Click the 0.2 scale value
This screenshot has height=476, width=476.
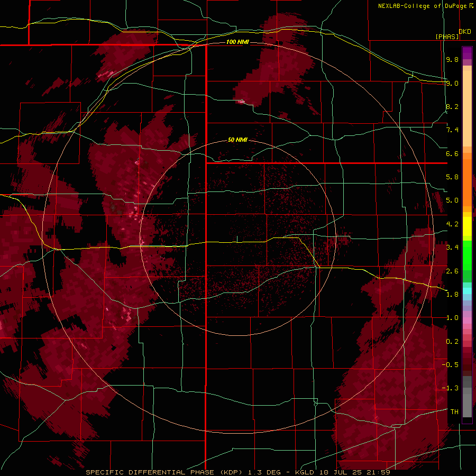(x=452, y=342)
